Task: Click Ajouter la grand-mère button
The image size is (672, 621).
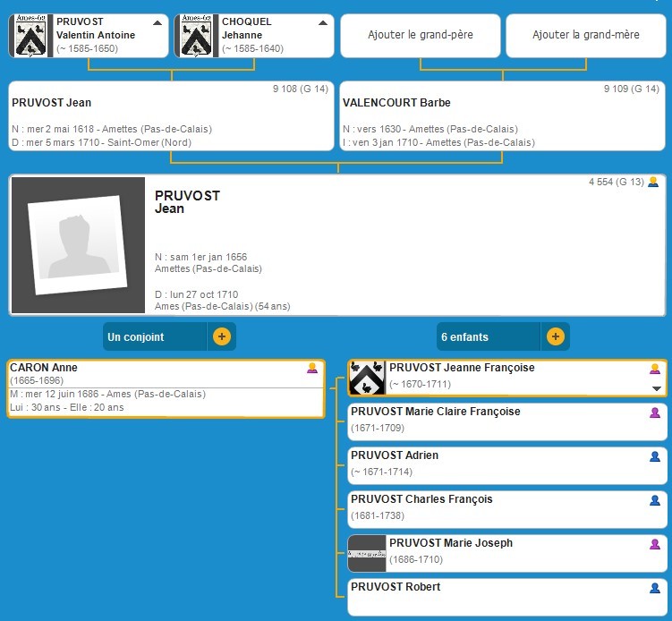Action: 586,35
